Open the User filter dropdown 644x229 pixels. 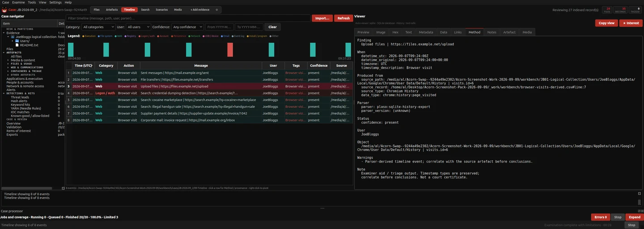[x=138, y=27]
